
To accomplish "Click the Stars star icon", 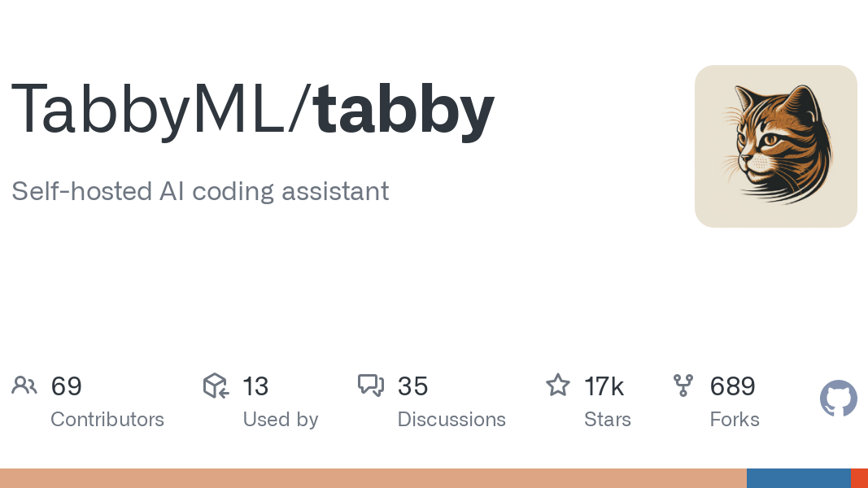I will point(557,385).
